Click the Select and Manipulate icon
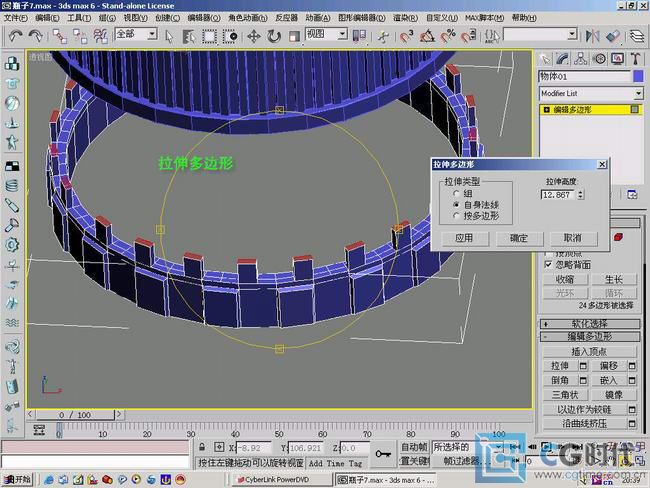Screen dimensions: 650x488 tap(383, 36)
